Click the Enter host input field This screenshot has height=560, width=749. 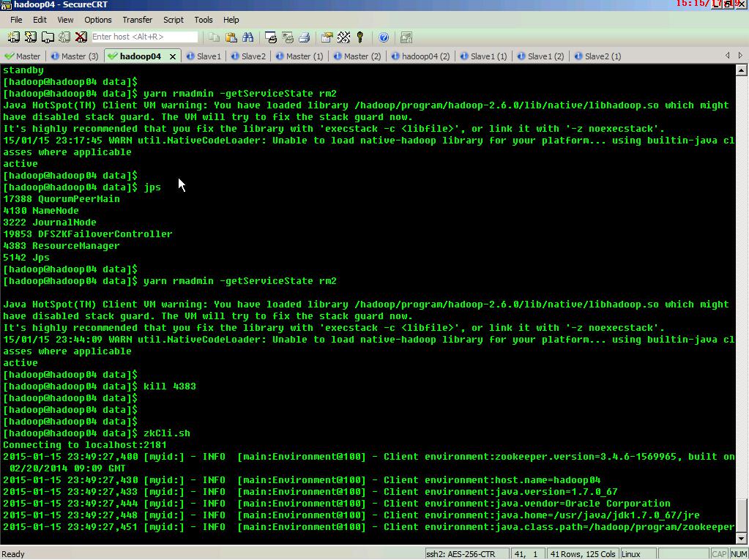144,37
